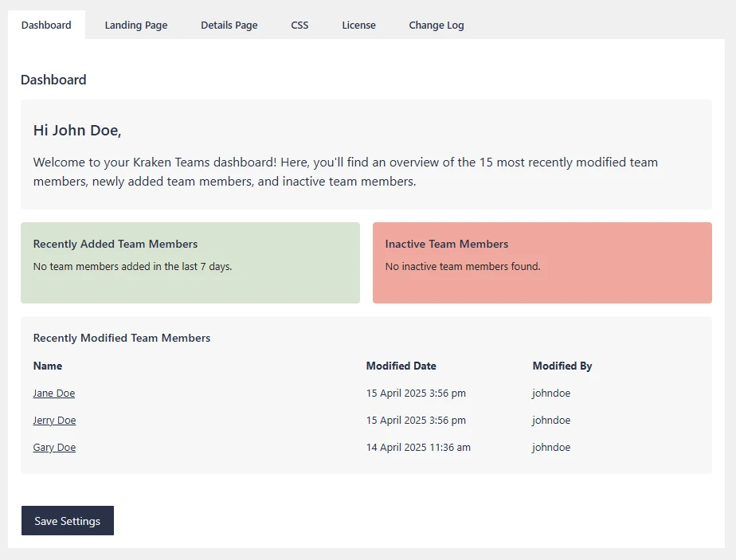Open the License tab
The height and width of the screenshot is (560, 736).
[358, 25]
